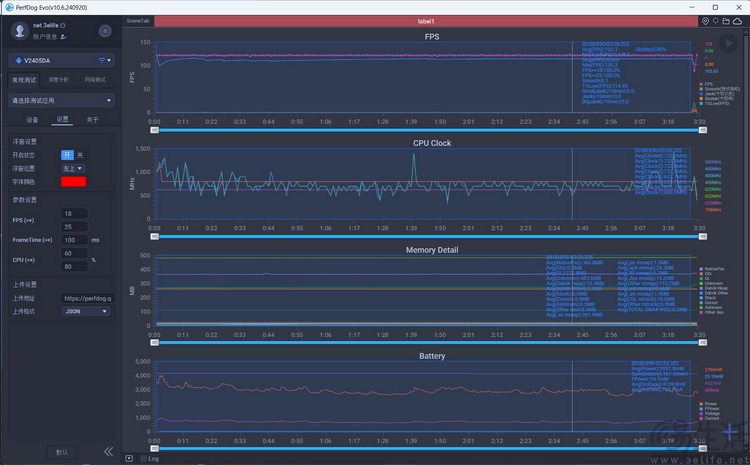
Task: Toggle Jank series in FPS legend
Action: pos(717,94)
